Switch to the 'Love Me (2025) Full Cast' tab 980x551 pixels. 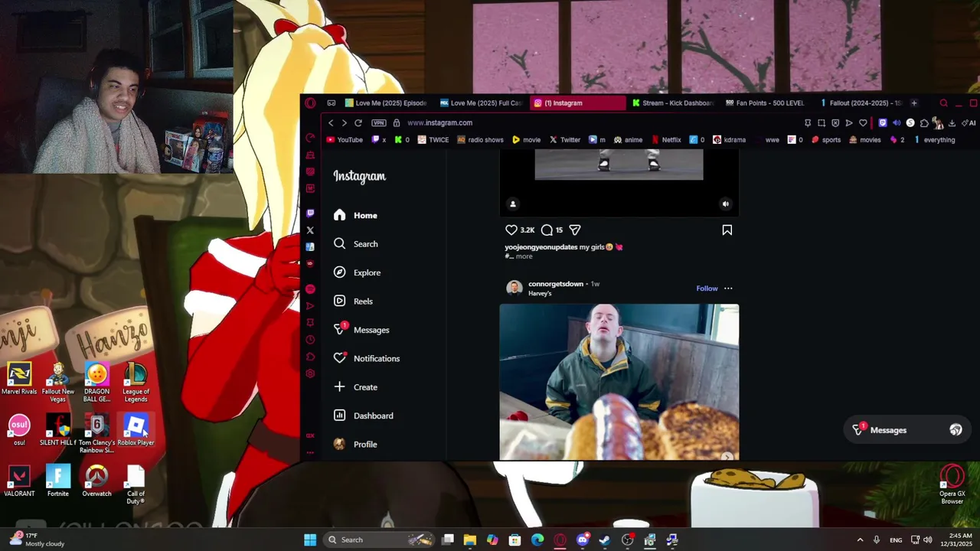[x=482, y=103]
